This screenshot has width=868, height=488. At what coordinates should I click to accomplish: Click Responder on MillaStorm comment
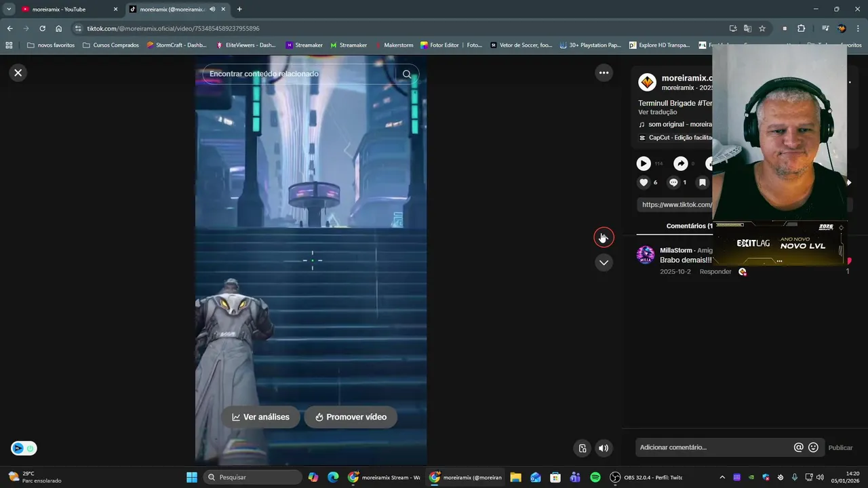(715, 271)
